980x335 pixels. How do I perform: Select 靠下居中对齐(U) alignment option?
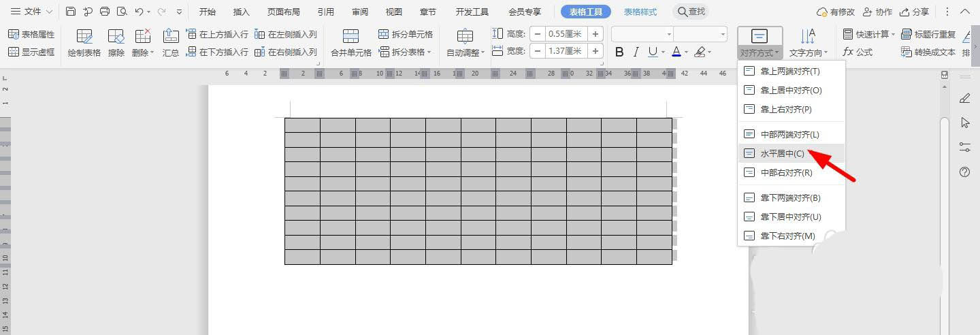coord(791,217)
